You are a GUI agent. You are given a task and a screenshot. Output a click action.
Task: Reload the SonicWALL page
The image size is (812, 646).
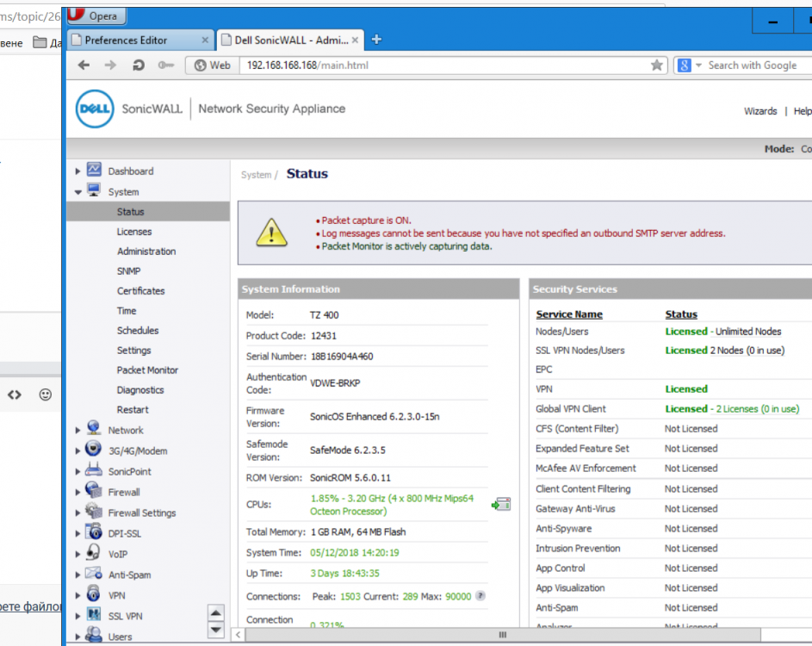coord(138,65)
